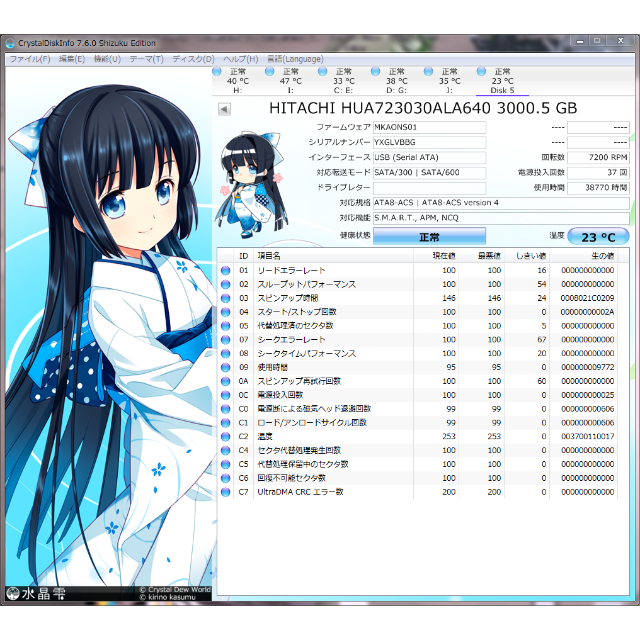Click status icon of row 08 シークタイムパフォーマンス
Screen dimensions: 640x640
coord(225,353)
